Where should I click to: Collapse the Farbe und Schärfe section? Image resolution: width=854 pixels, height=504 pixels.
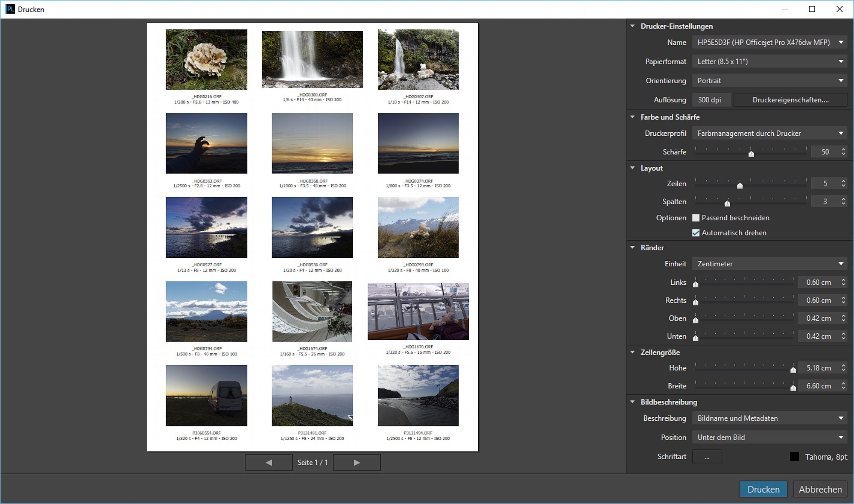(632, 117)
